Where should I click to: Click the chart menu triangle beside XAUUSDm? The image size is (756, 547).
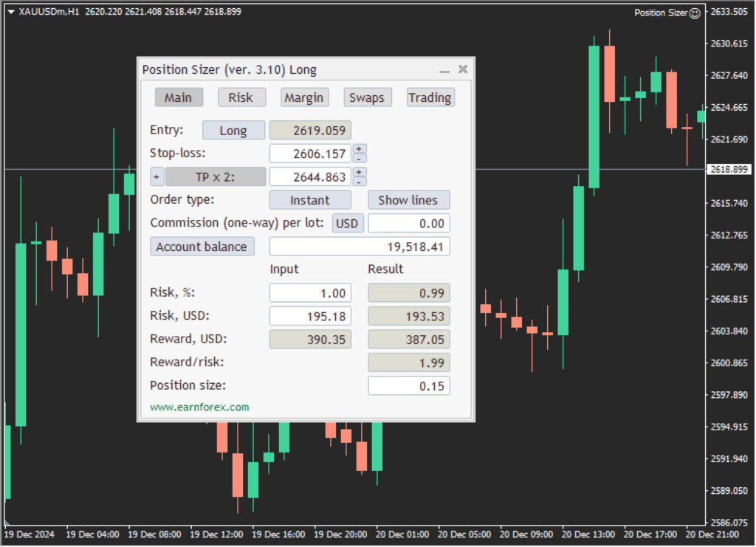11,12
